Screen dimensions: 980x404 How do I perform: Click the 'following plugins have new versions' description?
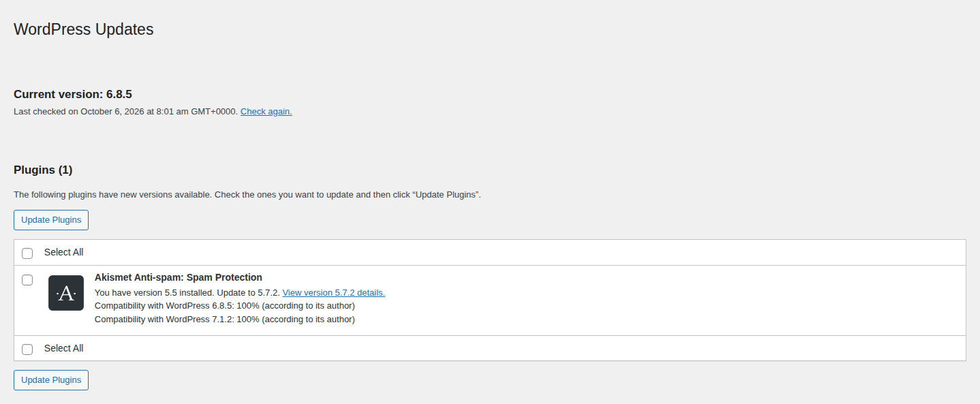tap(247, 195)
